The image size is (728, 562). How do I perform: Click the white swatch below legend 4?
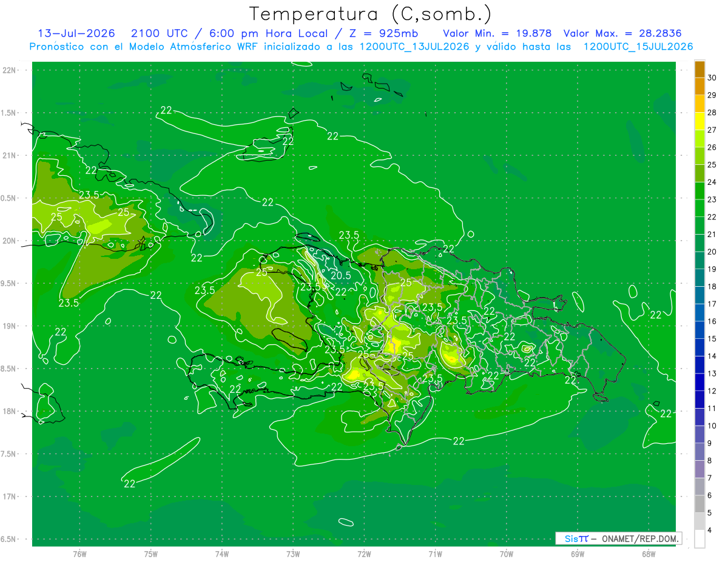[x=699, y=539]
